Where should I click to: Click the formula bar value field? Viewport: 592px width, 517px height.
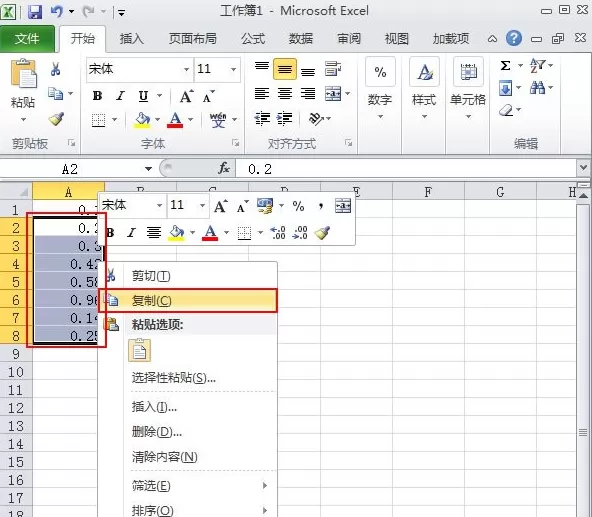tap(406, 169)
